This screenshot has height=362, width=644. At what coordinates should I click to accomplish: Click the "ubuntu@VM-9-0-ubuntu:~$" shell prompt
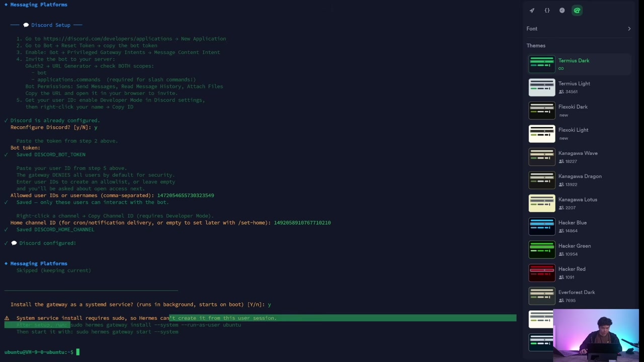[39, 352]
